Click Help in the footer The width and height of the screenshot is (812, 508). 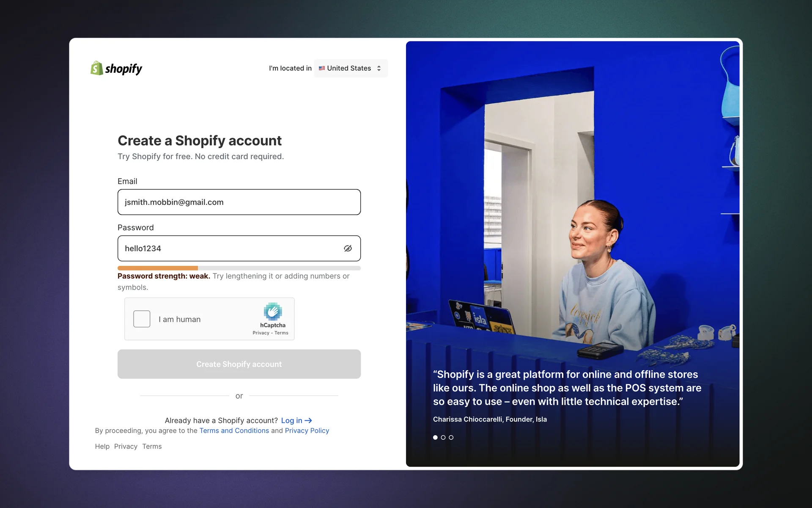[x=102, y=446]
